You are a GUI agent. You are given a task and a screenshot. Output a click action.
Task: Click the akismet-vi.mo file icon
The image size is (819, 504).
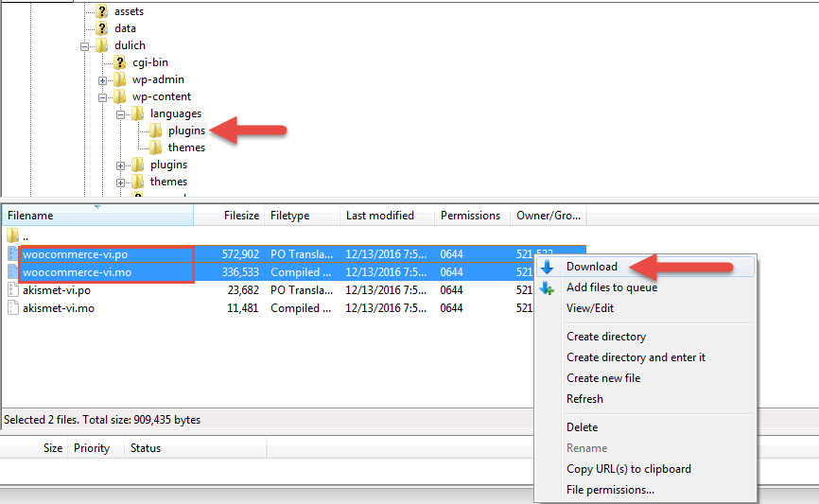(12, 308)
